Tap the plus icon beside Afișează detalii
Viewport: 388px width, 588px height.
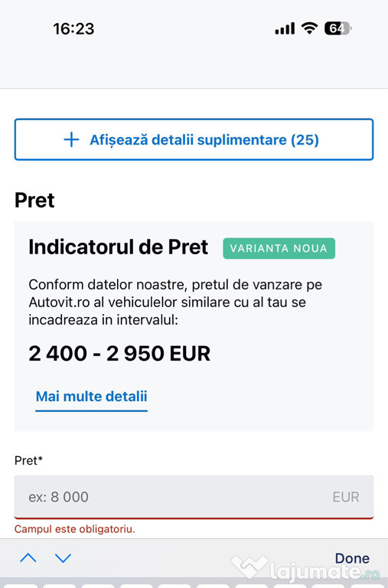(x=71, y=140)
